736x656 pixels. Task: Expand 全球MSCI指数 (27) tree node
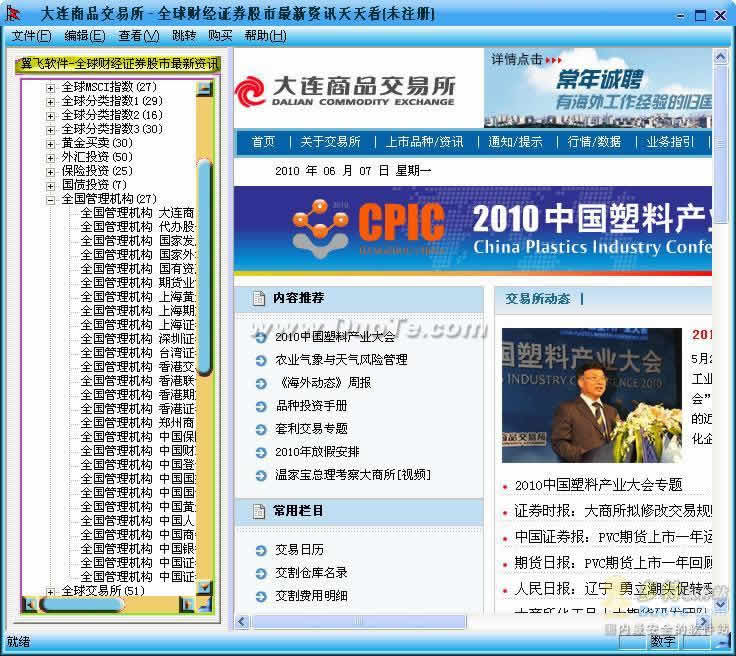(x=51, y=88)
